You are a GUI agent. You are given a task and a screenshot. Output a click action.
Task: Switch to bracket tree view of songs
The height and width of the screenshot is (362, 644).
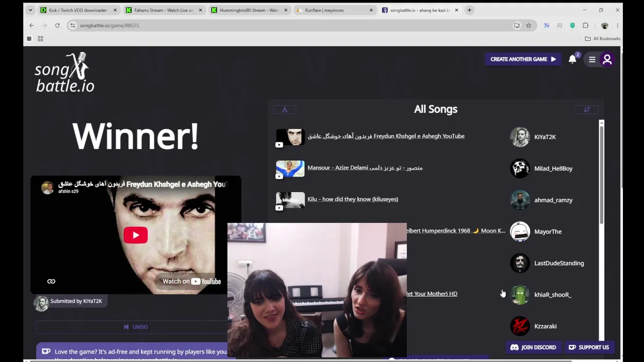(285, 110)
